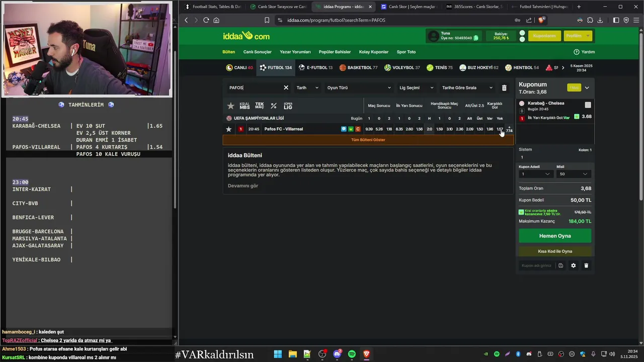Click the Brave Shields lion icon
The width and height of the screenshot is (644, 362).
541,20
